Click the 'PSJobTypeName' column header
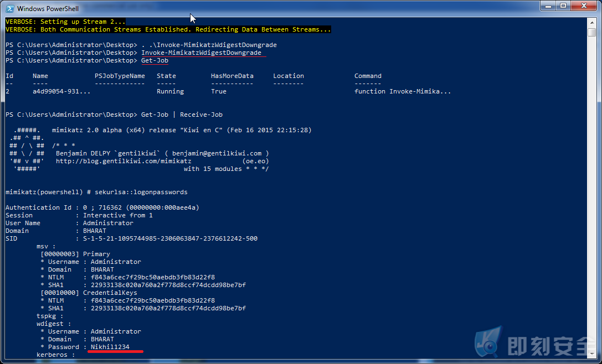The image size is (602, 364). pyautogui.click(x=120, y=76)
